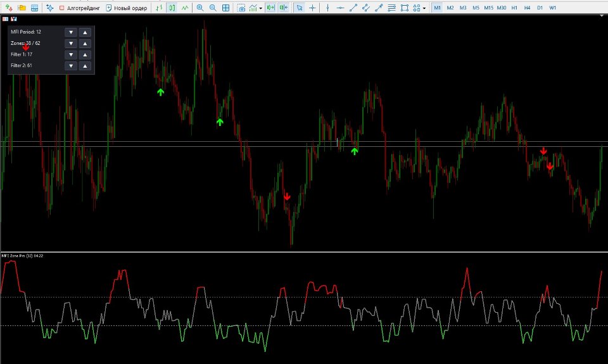Switch chart to bar chart display
The width and height of the screenshot is (608, 364).
(x=159, y=8)
